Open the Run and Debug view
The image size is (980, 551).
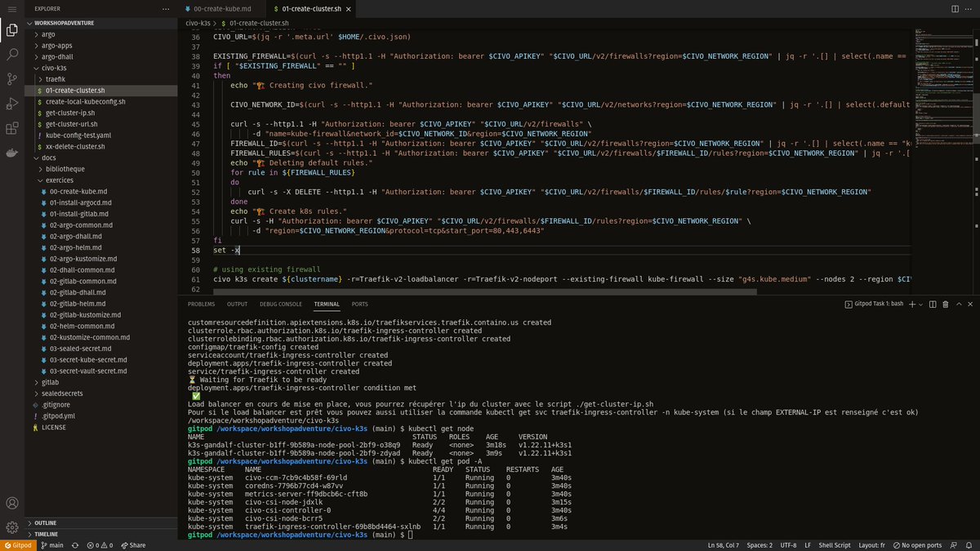coord(11,104)
